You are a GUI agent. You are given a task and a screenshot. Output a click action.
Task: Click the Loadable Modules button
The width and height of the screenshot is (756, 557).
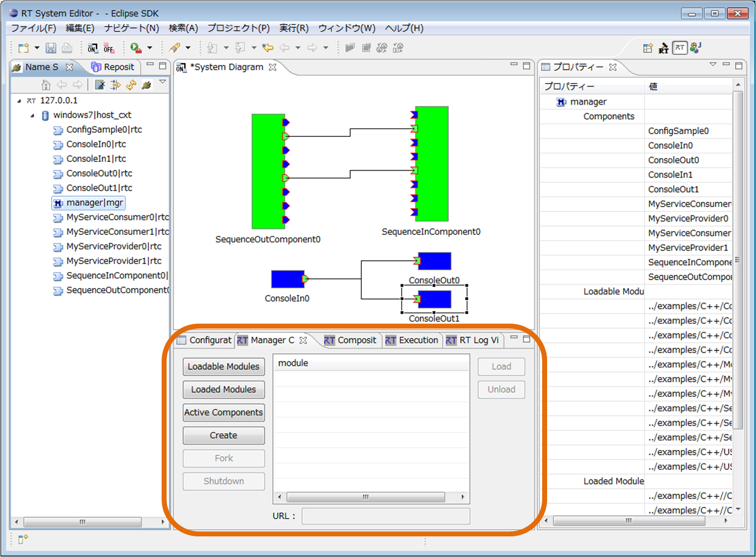pos(223,367)
